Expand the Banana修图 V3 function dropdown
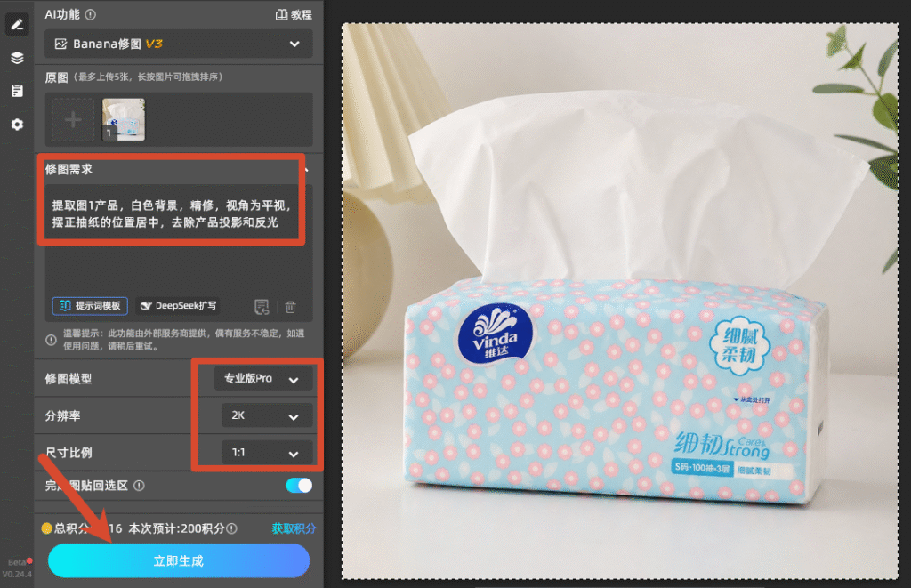Viewport: 911px width, 588px height. (x=178, y=44)
